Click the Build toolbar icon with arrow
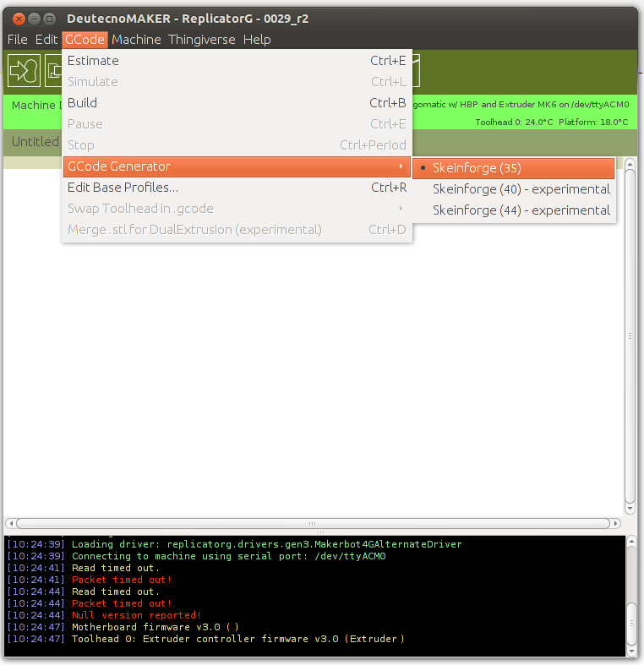 pyautogui.click(x=25, y=70)
